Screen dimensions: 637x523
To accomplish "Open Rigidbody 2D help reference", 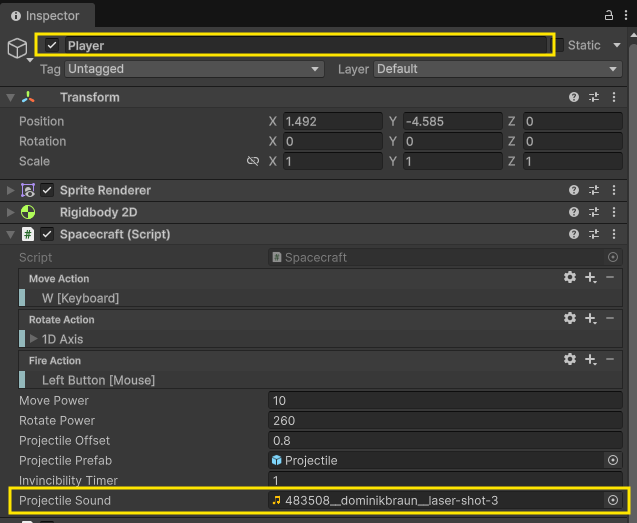I will click(574, 212).
